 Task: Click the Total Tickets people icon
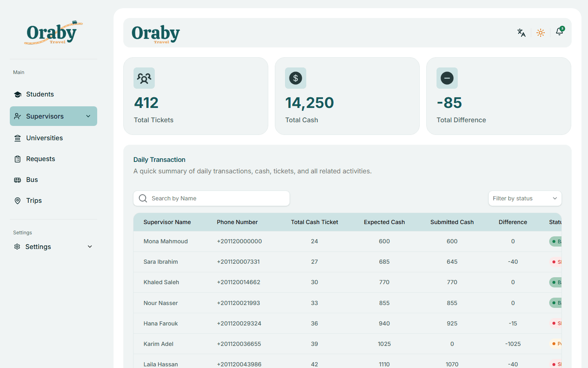[144, 78]
